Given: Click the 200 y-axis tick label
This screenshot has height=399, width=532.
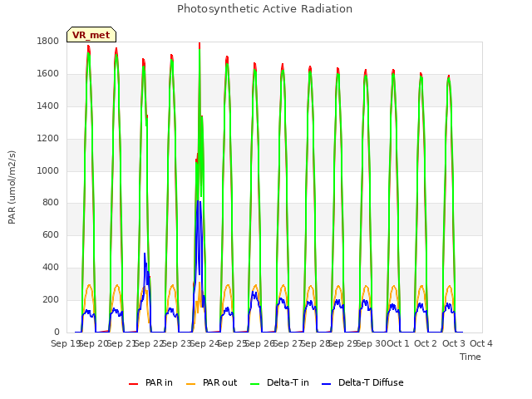Looking at the screenshot, I should click(x=51, y=299).
